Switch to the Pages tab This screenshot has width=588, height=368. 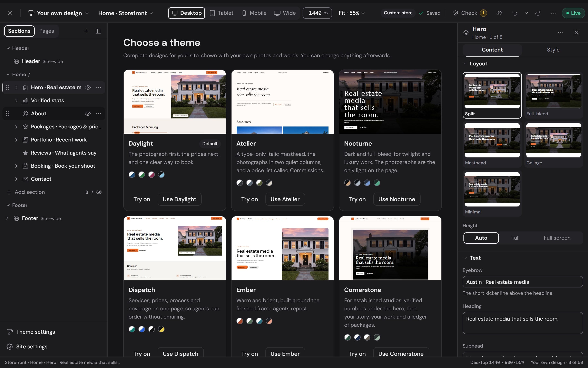click(46, 31)
